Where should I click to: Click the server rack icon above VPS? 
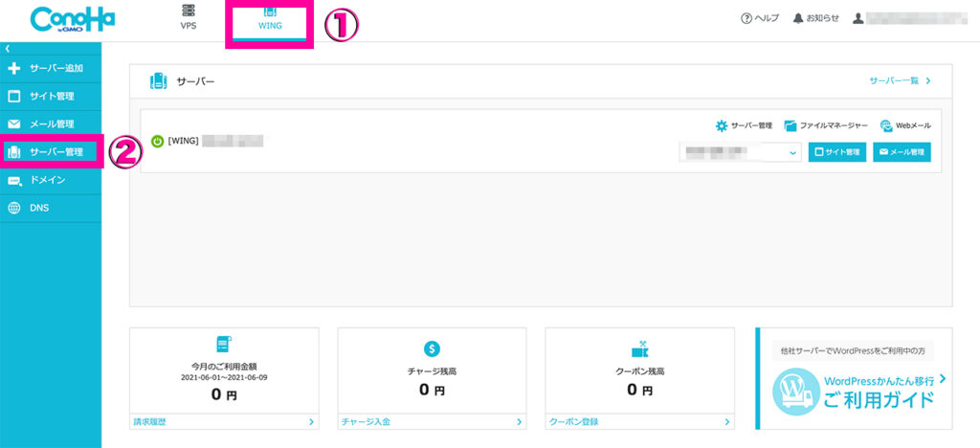tap(188, 11)
